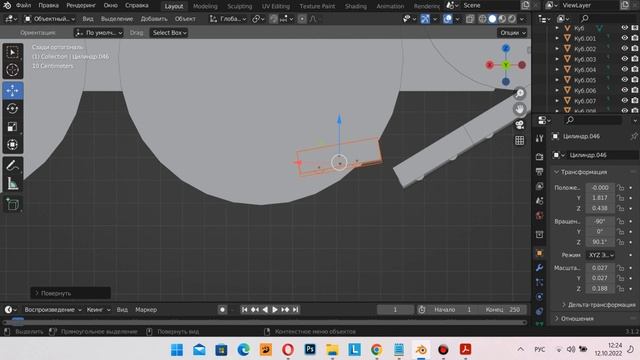The width and height of the screenshot is (640, 360).
Task: Expand Куб.004 in the outliner
Action: [x=557, y=69]
